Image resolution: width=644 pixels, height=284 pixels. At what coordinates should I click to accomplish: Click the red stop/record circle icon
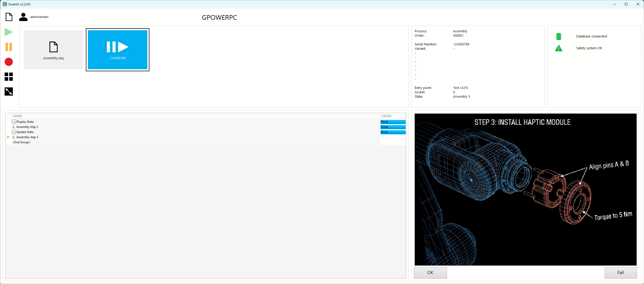pyautogui.click(x=9, y=62)
